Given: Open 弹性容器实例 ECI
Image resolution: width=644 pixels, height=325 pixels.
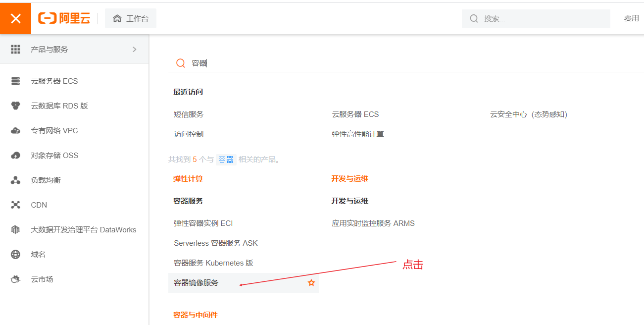Looking at the screenshot, I should (x=203, y=223).
